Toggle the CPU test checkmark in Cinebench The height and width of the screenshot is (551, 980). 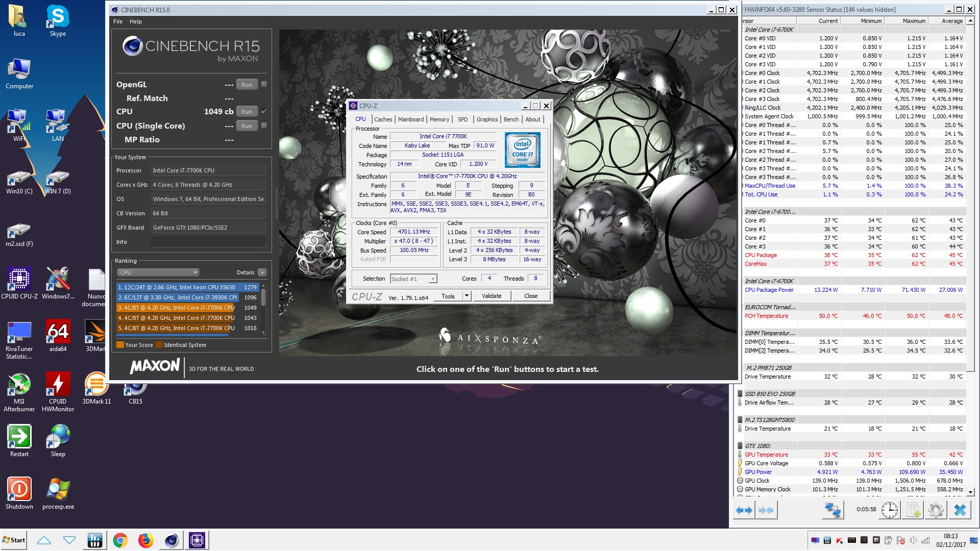pyautogui.click(x=264, y=111)
